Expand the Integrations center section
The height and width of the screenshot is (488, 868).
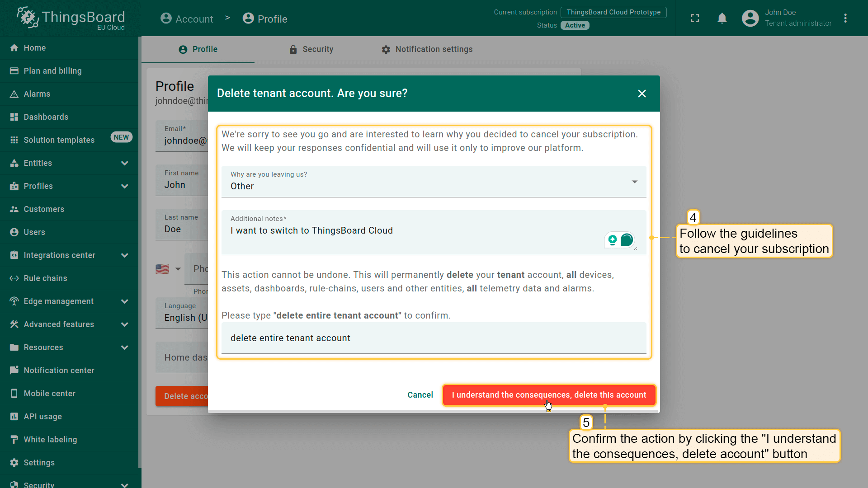point(124,255)
